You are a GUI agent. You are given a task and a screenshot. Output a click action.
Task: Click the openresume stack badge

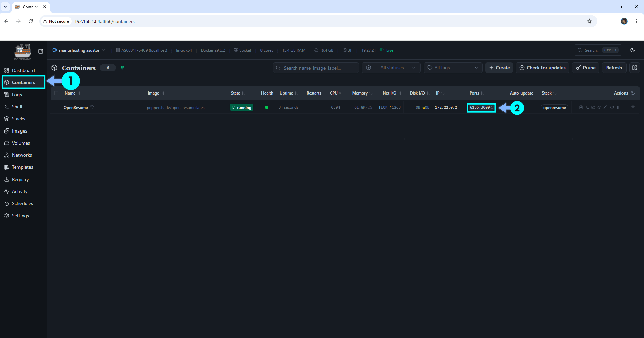555,108
